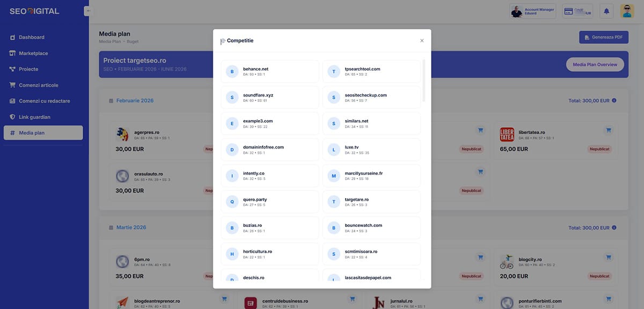Click the user avatar in the header
The width and height of the screenshot is (644, 309).
coord(627,11)
